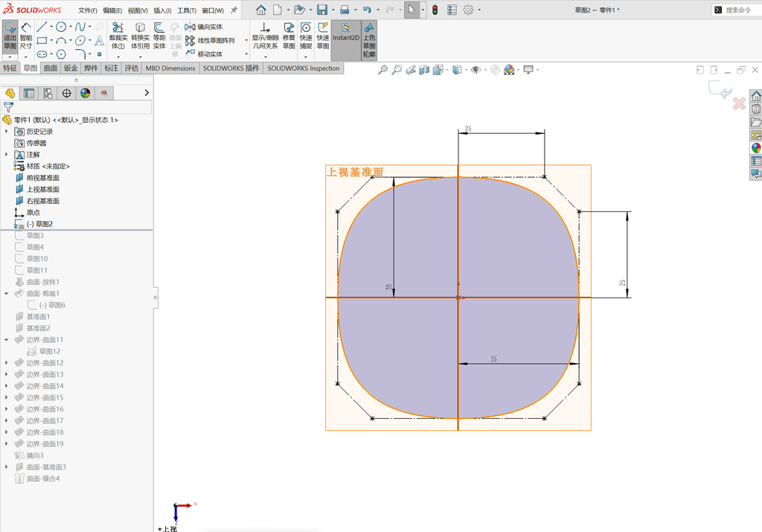
Task: Click Move Entities (移动实体)
Action: click(204, 54)
